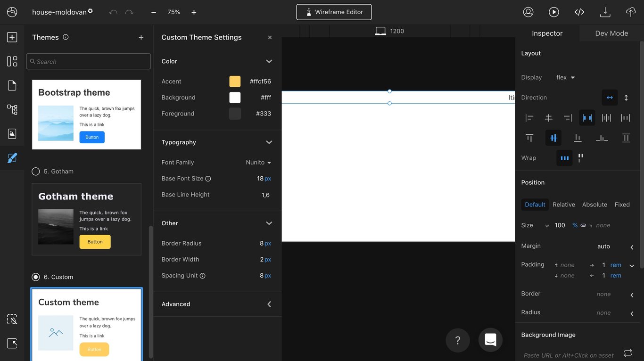This screenshot has width=644, height=361.
Task: Open the code view icon
Action: [x=579, y=12]
